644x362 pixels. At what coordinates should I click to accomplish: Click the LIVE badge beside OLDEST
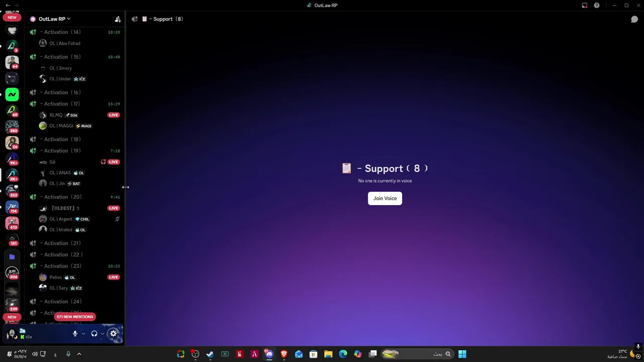click(x=114, y=208)
